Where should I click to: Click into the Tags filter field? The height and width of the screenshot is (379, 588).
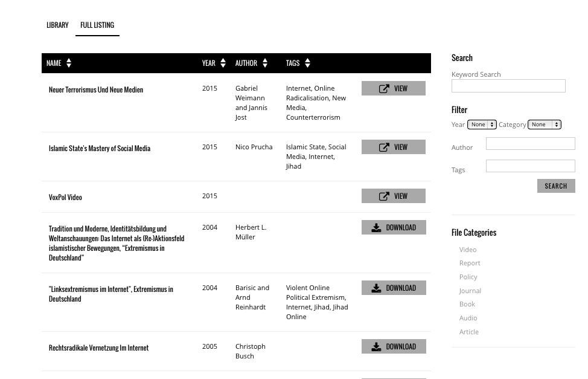[530, 166]
